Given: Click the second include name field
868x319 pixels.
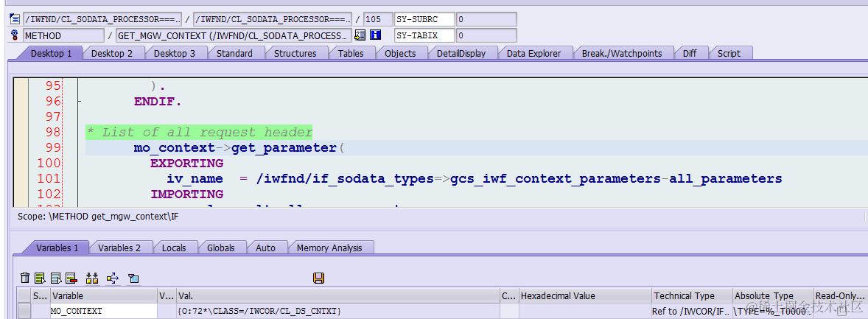Looking at the screenshot, I should (x=273, y=19).
